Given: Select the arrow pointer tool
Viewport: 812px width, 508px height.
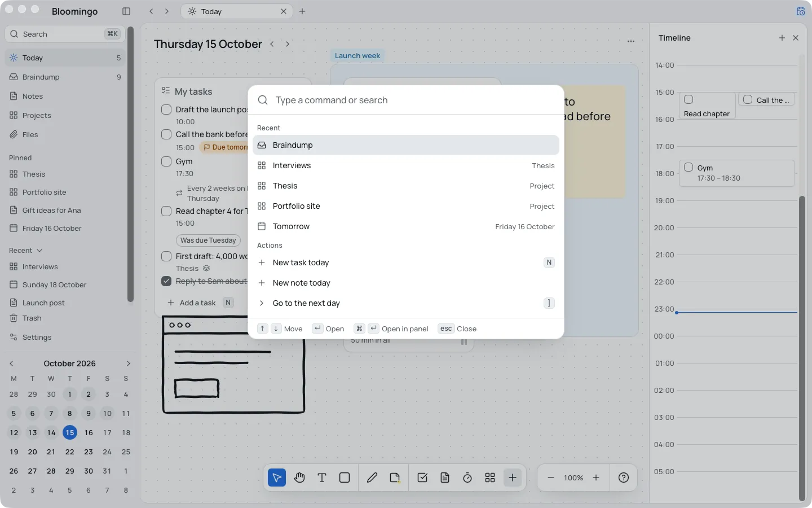Looking at the screenshot, I should [x=277, y=478].
